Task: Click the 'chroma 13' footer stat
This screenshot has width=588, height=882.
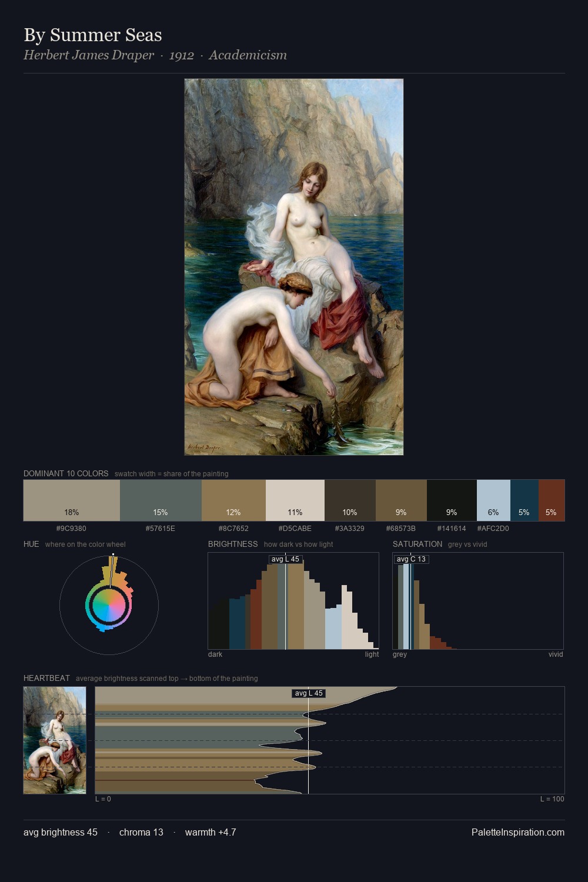Action: (x=141, y=832)
